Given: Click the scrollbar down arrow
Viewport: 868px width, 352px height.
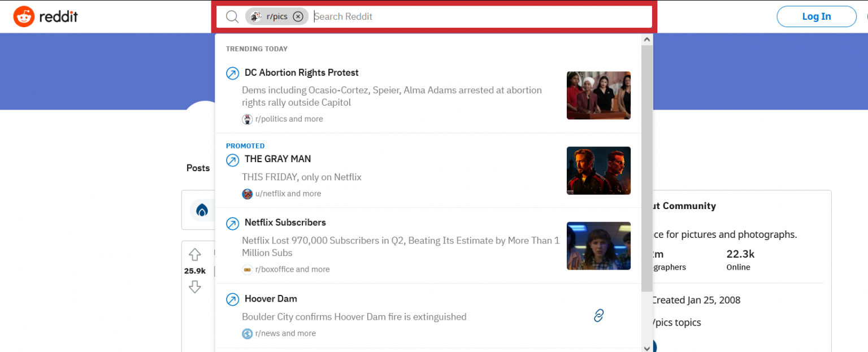Looking at the screenshot, I should coord(646,347).
